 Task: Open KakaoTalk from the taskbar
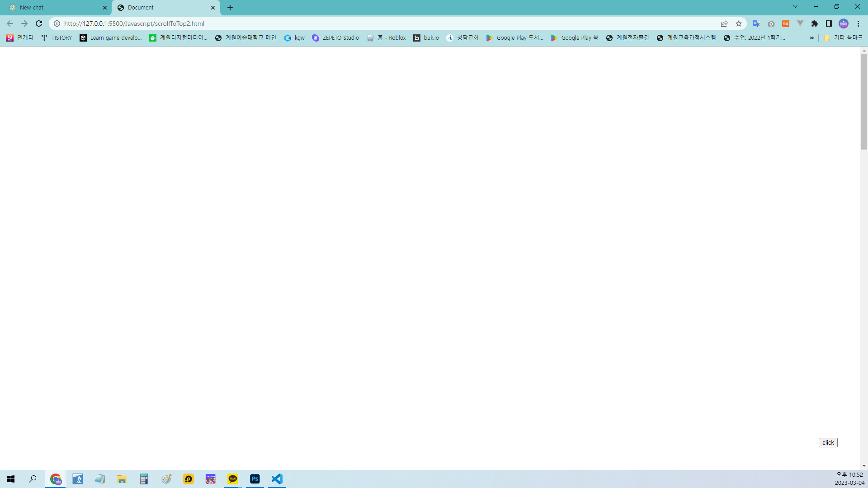click(x=233, y=479)
